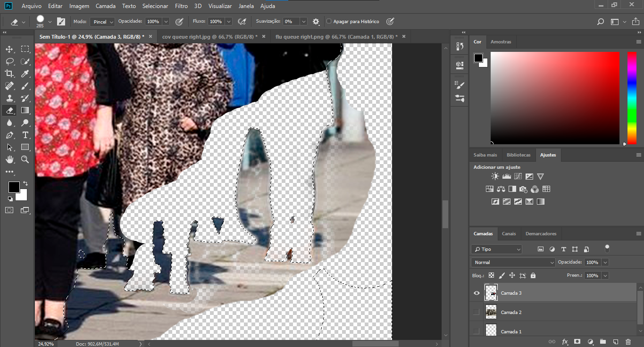Viewport: 644px width, 347px height.
Task: Select the Move tool
Action: pos(9,49)
